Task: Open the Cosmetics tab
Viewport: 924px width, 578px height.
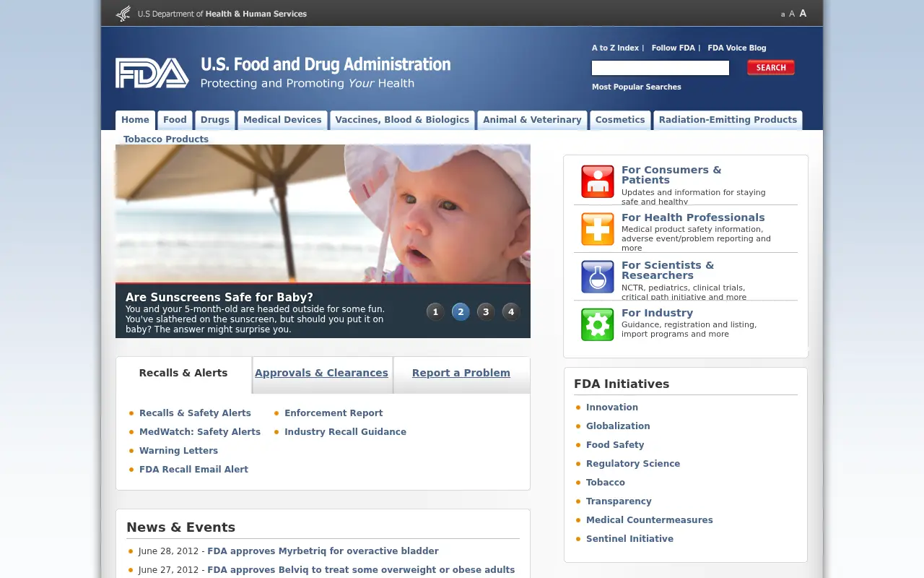Action: pos(620,120)
